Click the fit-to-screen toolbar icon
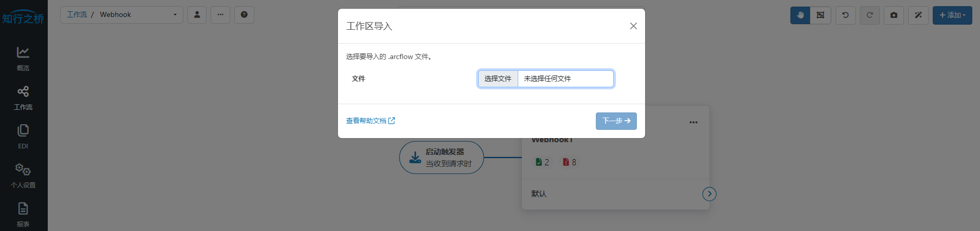 click(x=820, y=15)
